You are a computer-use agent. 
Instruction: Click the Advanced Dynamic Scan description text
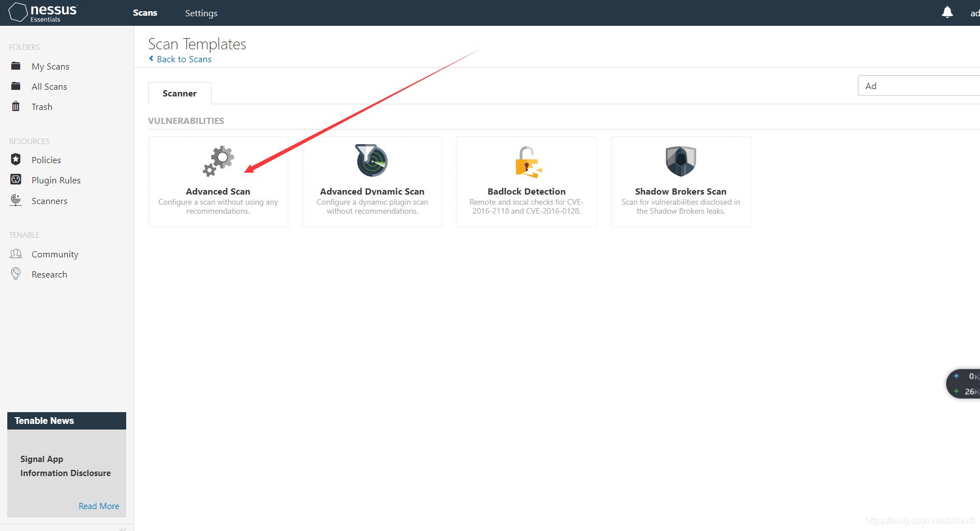(372, 206)
